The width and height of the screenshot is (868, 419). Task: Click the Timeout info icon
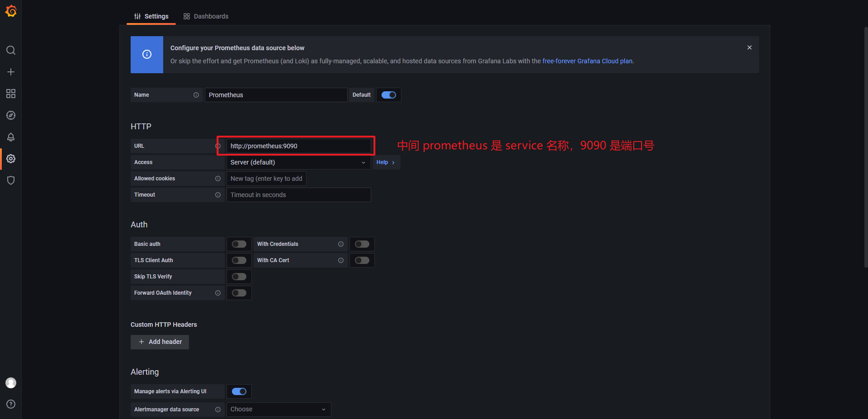pos(218,195)
